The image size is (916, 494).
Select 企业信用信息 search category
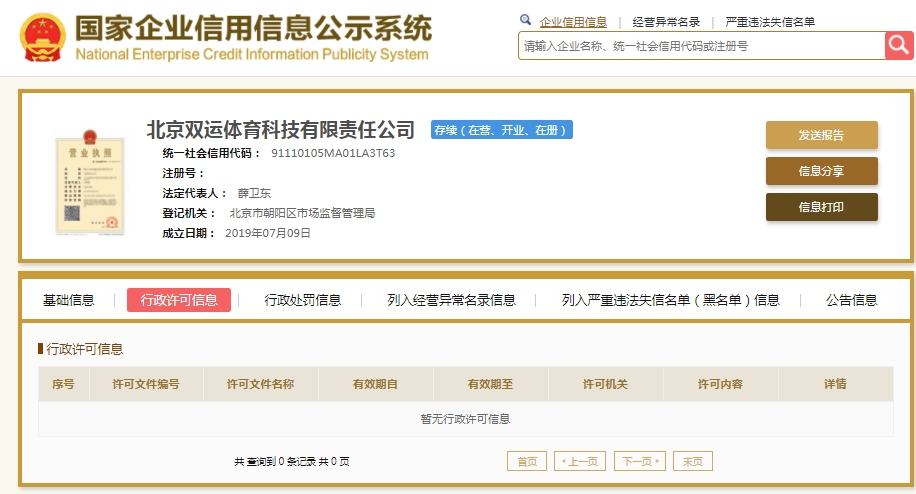(573, 22)
